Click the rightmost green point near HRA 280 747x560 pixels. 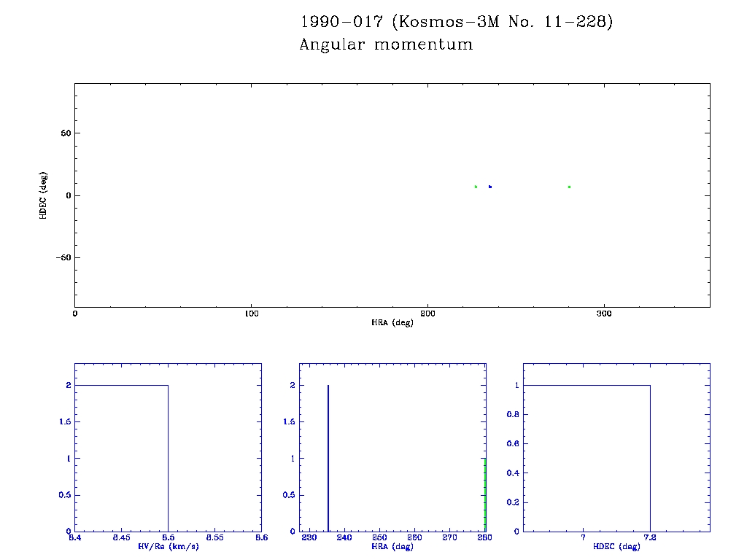pos(569,187)
